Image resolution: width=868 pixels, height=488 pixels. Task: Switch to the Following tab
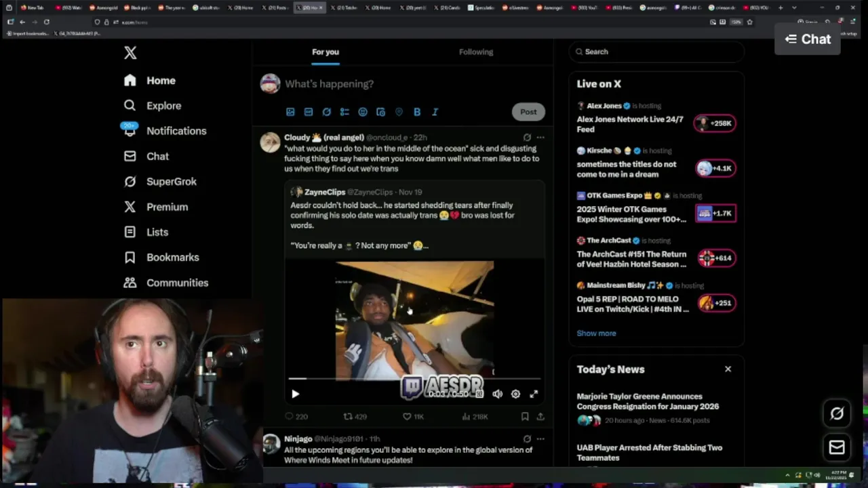coord(476,52)
